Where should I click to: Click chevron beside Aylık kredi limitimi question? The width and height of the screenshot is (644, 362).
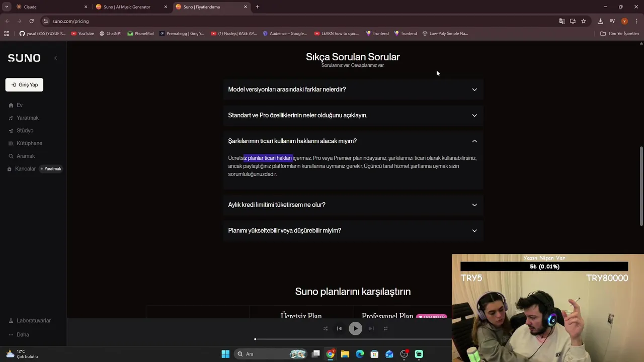coord(474,205)
